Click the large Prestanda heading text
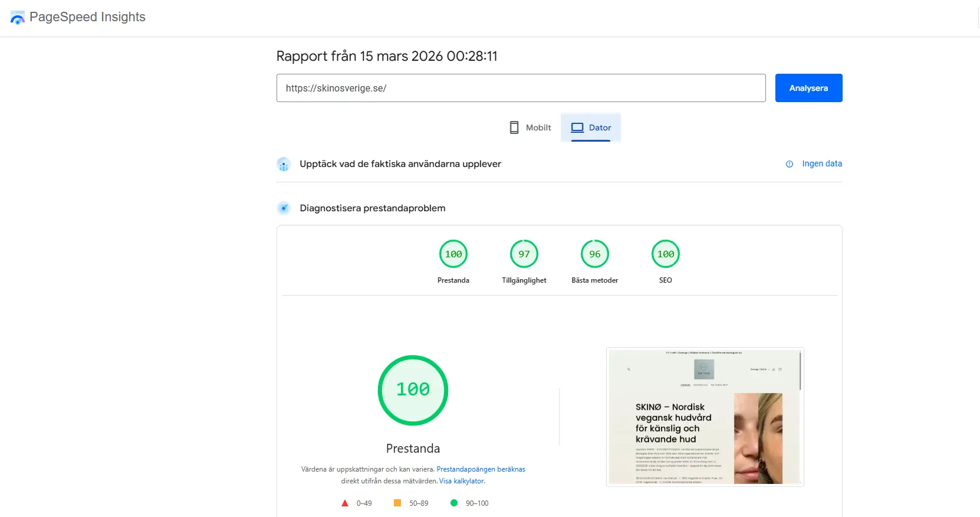Image resolution: width=980 pixels, height=517 pixels. tap(413, 449)
